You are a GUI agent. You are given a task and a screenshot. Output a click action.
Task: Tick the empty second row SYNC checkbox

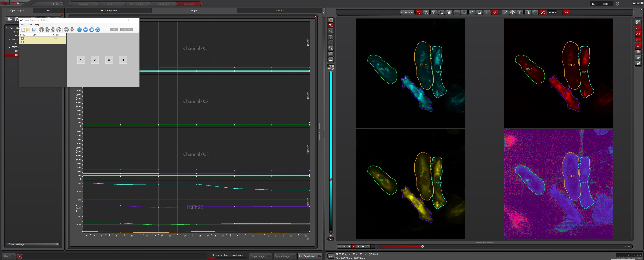(x=23, y=42)
